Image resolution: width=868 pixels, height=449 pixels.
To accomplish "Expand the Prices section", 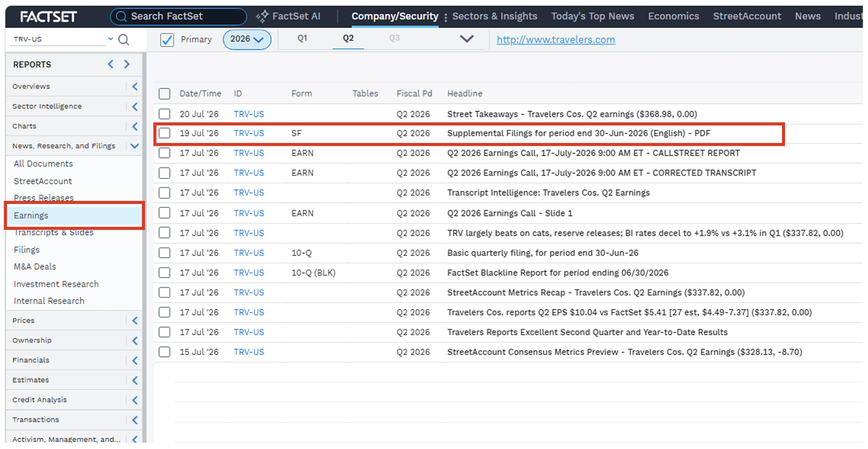I will (135, 320).
